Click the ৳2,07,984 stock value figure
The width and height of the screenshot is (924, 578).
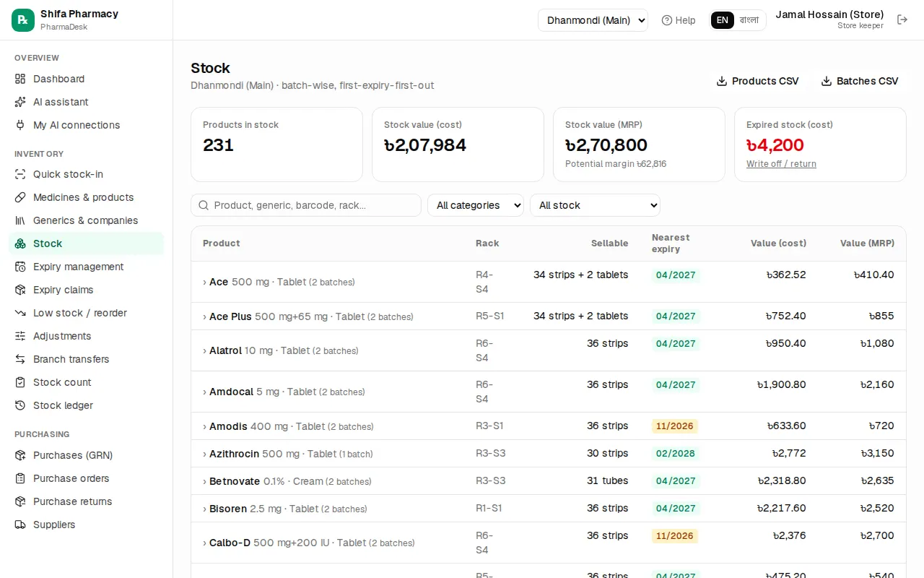point(425,145)
